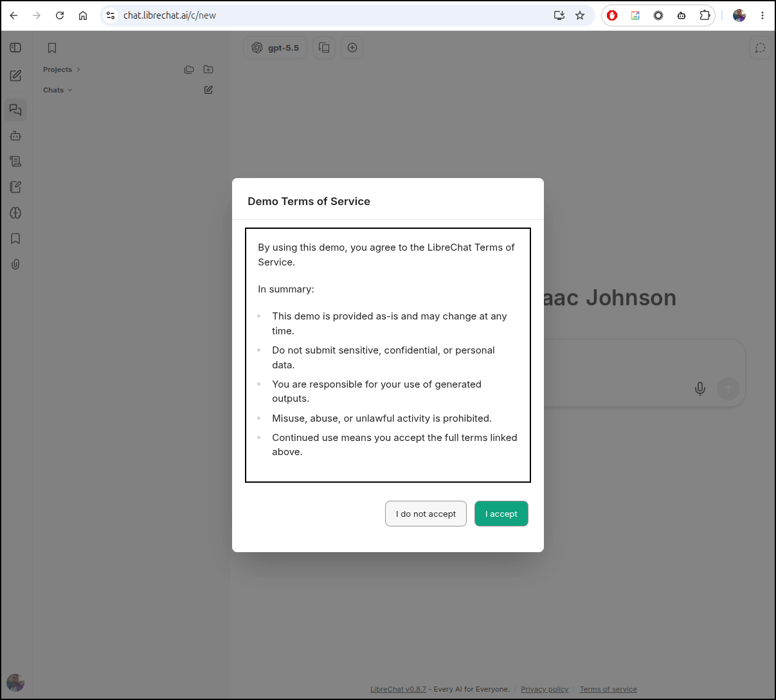Image resolution: width=776 pixels, height=700 pixels.
Task: Click the folders icon next to Projects
Action: [x=189, y=69]
